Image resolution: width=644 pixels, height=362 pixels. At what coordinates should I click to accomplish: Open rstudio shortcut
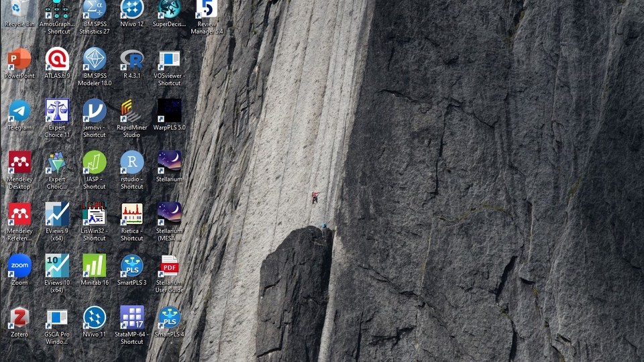(132, 170)
